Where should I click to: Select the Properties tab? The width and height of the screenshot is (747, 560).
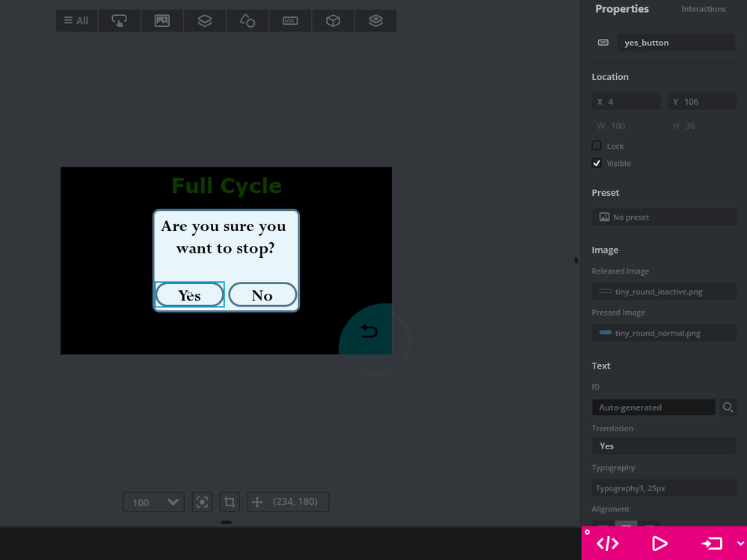coord(621,8)
